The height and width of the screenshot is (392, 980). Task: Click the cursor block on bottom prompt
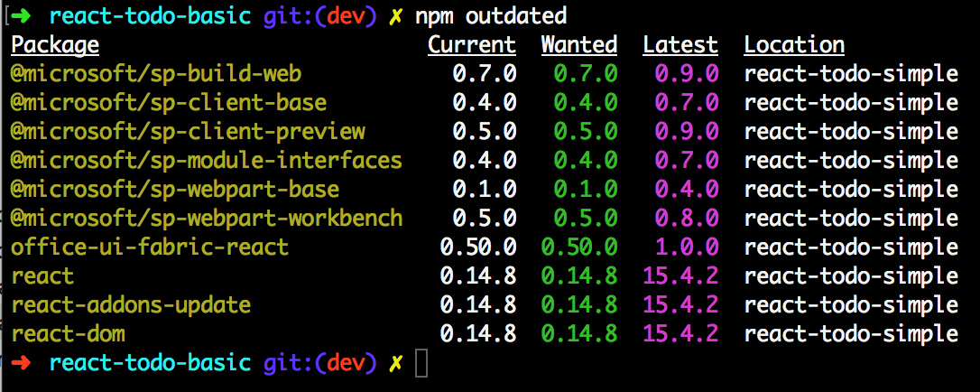(x=421, y=363)
